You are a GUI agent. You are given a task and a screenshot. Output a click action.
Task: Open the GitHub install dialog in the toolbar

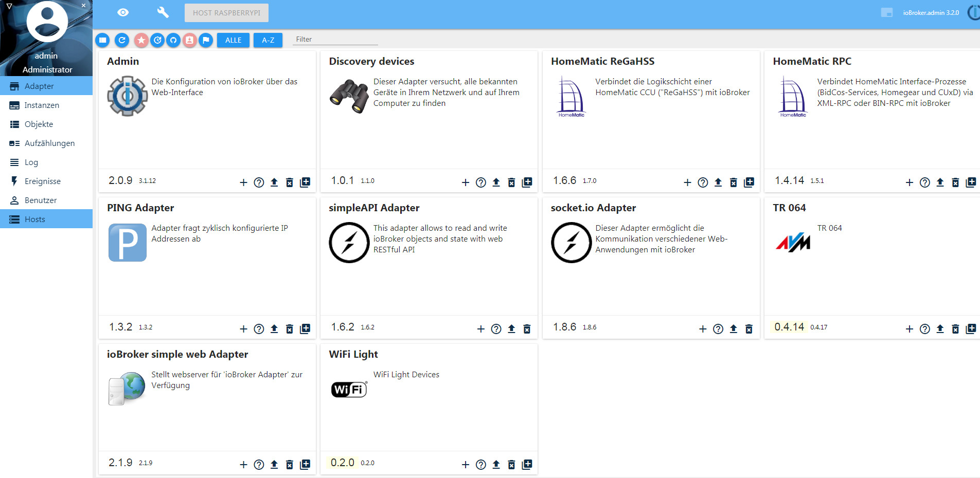coord(173,40)
